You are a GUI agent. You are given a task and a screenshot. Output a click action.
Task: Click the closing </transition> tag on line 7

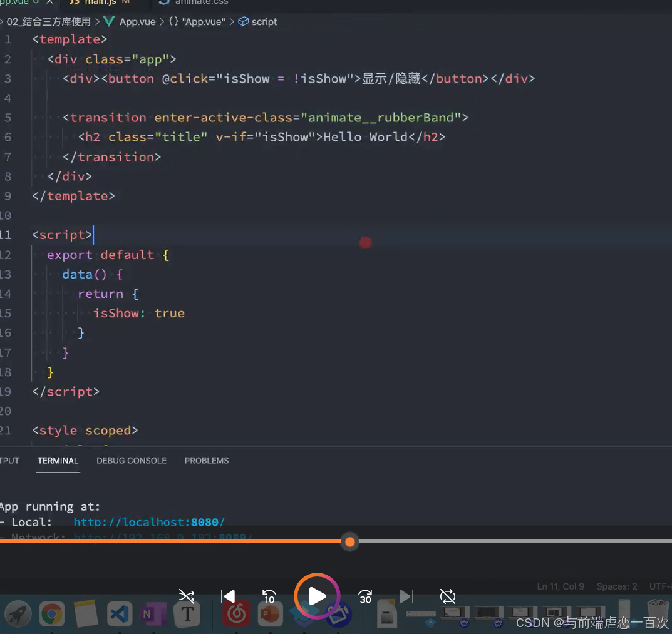[112, 157]
